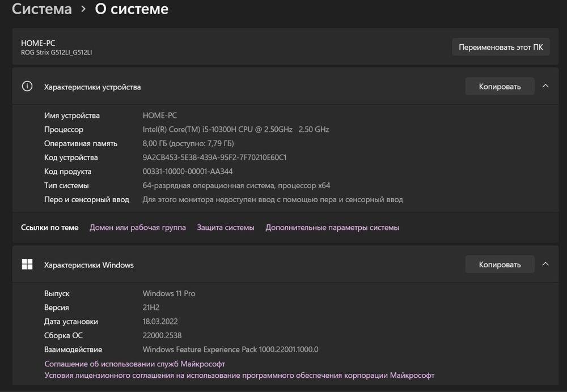Open Дополнительные параметры системы link

coord(332,228)
